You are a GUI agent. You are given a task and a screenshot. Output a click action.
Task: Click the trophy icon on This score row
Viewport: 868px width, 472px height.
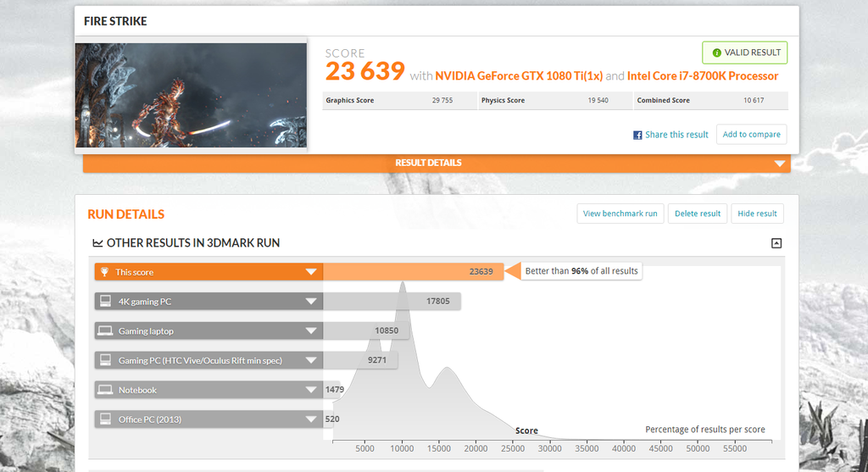[104, 272]
